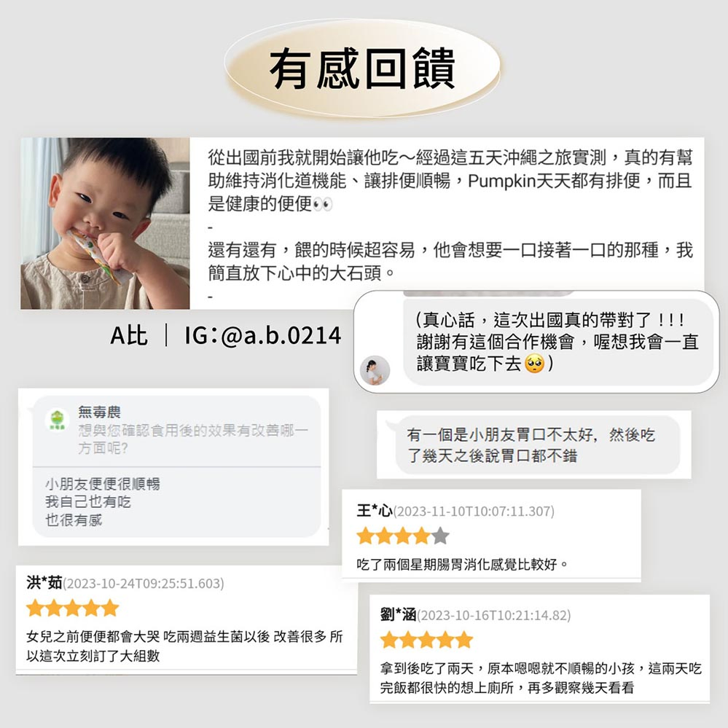The image size is (728, 728).
Task: Click the IG:@a.b.0214 handle
Action: click(x=263, y=335)
